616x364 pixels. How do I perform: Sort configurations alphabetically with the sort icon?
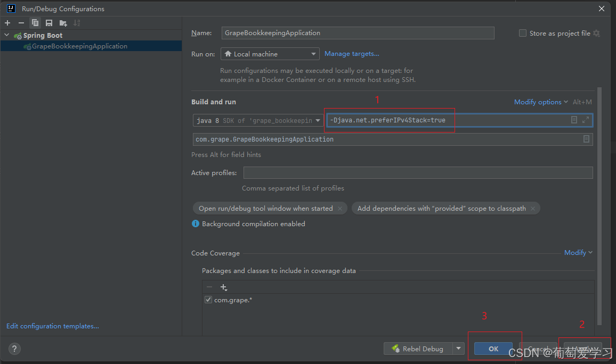(x=77, y=23)
